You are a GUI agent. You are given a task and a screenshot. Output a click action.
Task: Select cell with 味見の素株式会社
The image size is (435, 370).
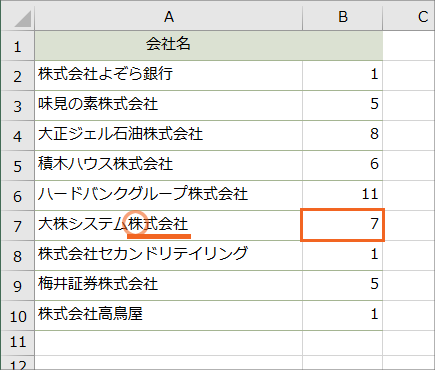pyautogui.click(x=169, y=106)
